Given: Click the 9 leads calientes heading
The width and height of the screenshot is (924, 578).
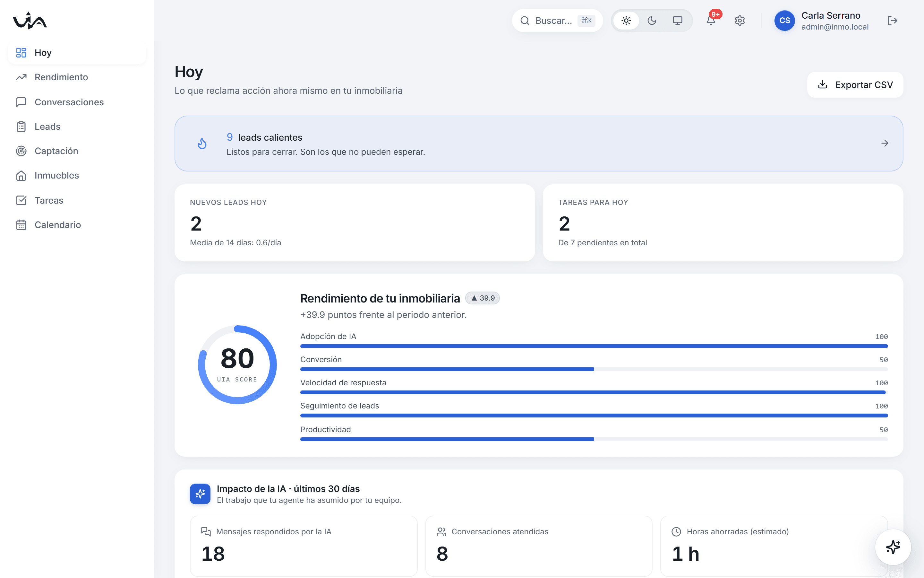Looking at the screenshot, I should 264,138.
